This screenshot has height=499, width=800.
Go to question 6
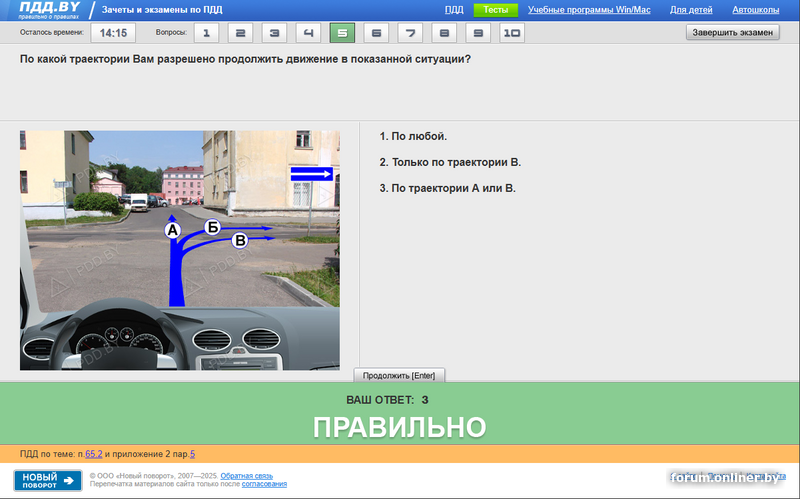coord(376,33)
